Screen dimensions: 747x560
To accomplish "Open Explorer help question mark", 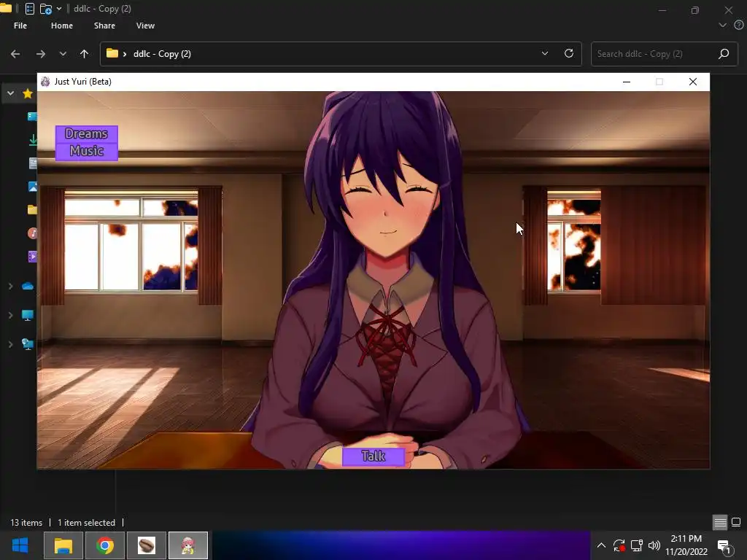I will click(739, 26).
